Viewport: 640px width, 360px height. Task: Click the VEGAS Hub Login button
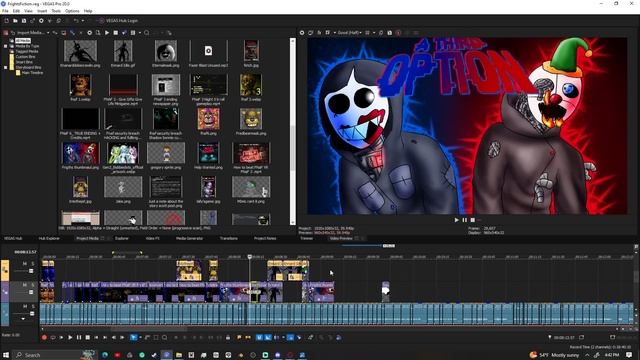[x=118, y=20]
